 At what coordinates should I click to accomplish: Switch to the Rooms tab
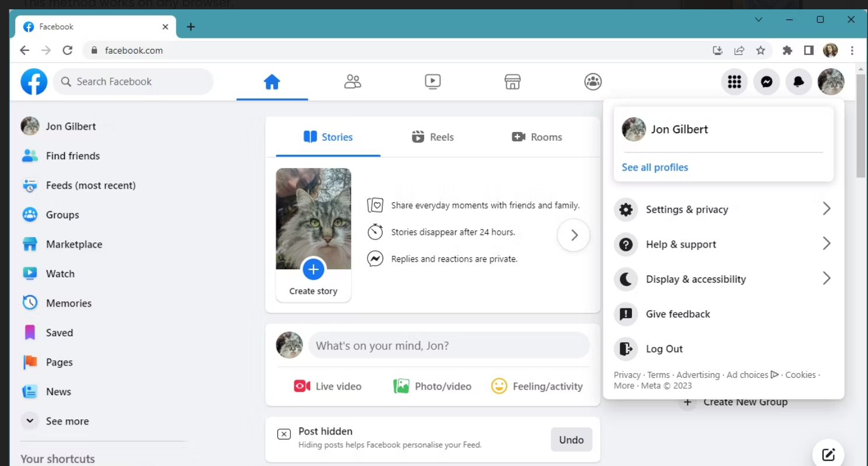coord(537,137)
